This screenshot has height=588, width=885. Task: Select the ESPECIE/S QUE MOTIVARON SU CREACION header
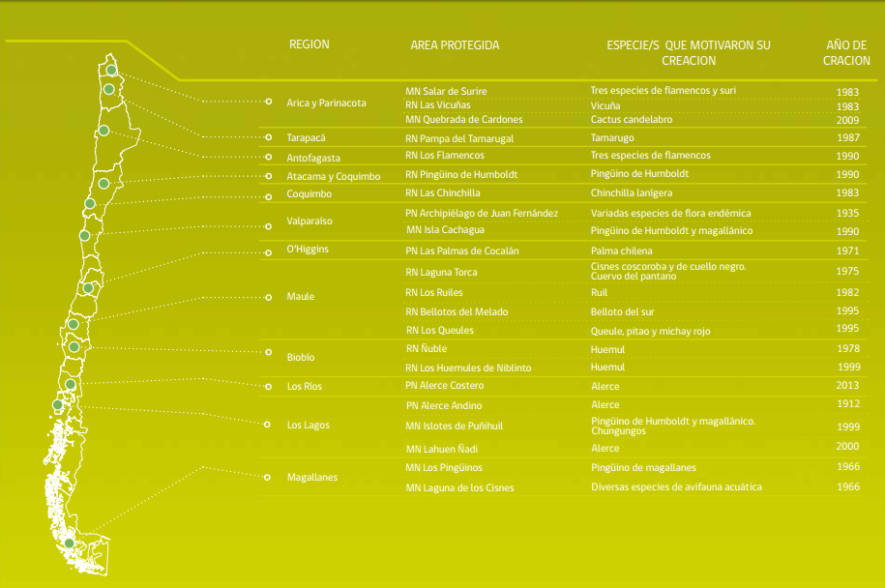pyautogui.click(x=689, y=52)
